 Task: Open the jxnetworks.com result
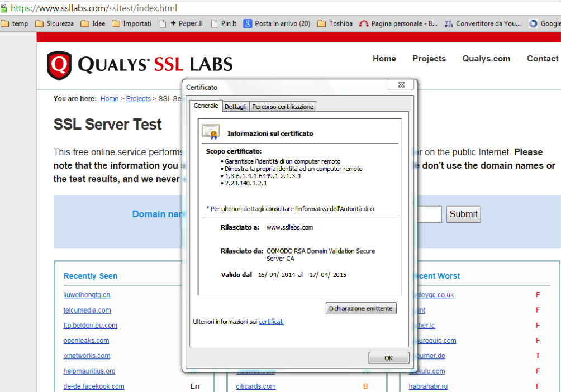pyautogui.click(x=87, y=356)
